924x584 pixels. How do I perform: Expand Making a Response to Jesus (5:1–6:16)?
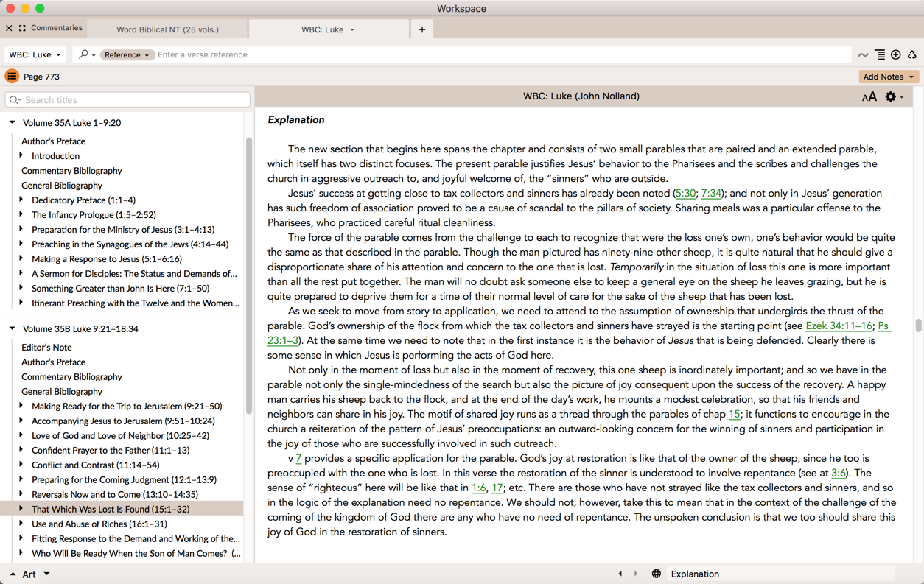21,258
